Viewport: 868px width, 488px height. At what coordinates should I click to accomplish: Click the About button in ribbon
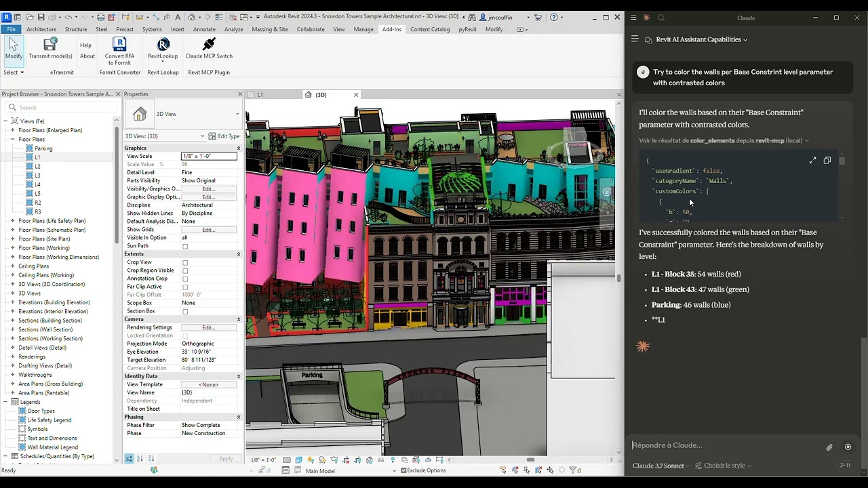(87, 56)
